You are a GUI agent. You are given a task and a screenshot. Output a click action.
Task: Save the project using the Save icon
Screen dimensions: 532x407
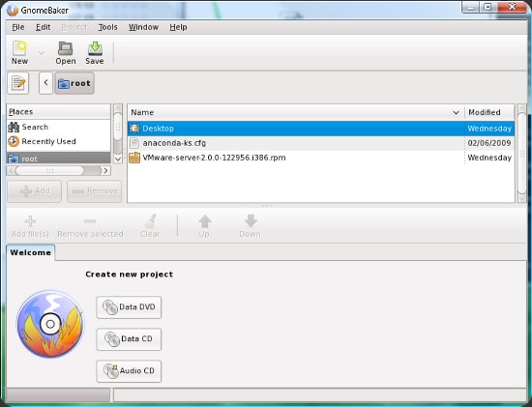tap(95, 53)
